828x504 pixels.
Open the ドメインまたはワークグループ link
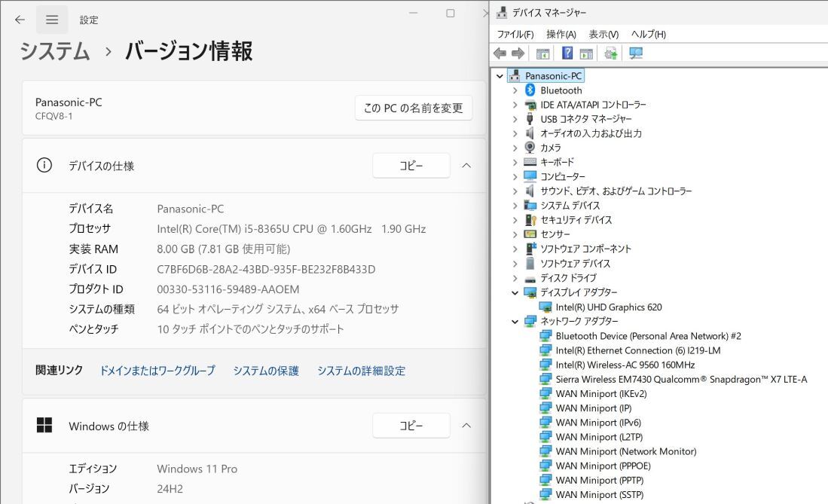point(157,371)
